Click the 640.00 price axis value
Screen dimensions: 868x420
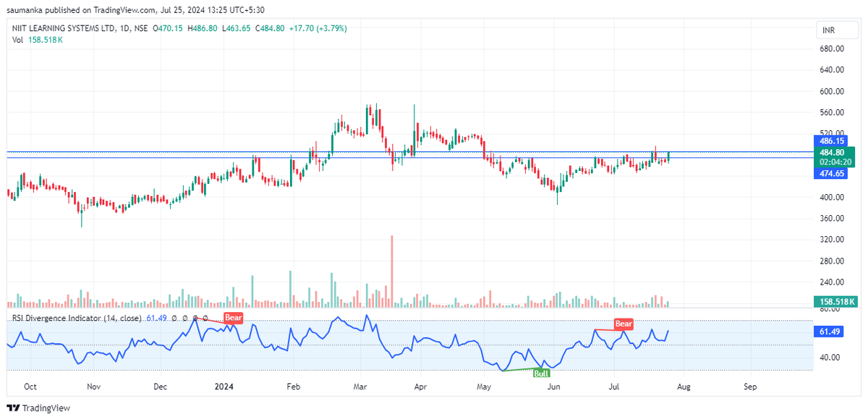[832, 70]
